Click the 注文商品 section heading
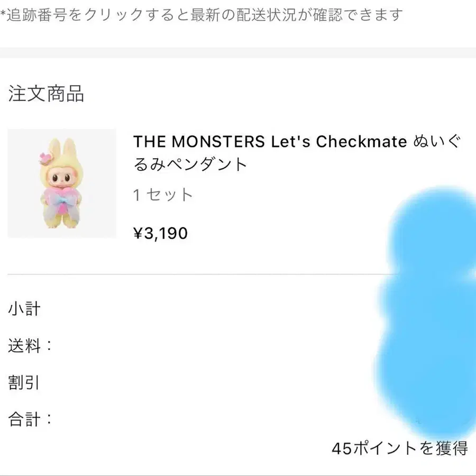The image size is (476, 476). coord(46,94)
